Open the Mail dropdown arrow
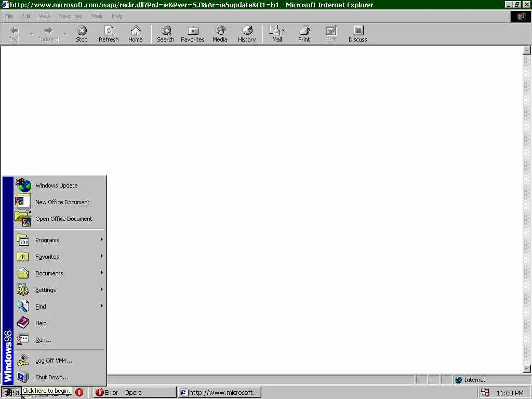Image resolution: width=532 pixels, height=399 pixels. (284, 31)
